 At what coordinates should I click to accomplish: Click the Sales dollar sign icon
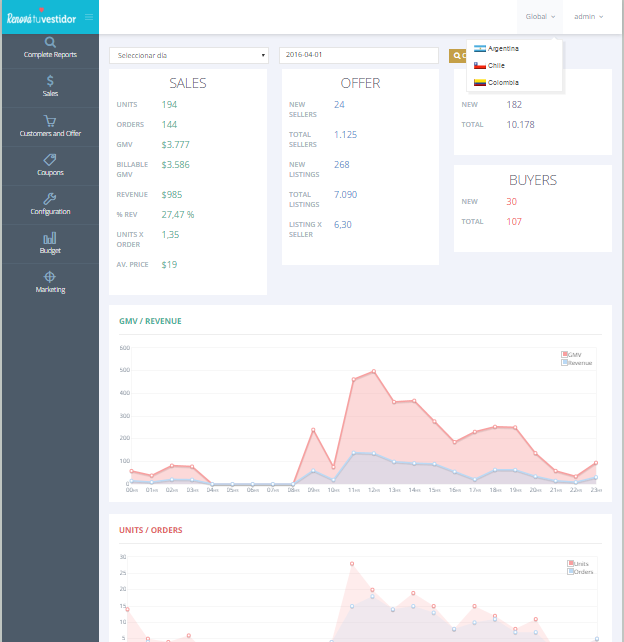coord(50,81)
